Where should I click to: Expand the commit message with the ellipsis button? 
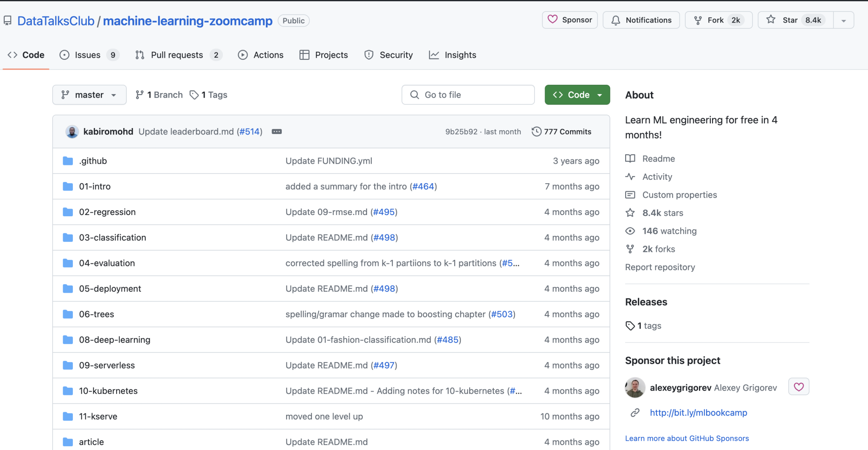tap(277, 131)
